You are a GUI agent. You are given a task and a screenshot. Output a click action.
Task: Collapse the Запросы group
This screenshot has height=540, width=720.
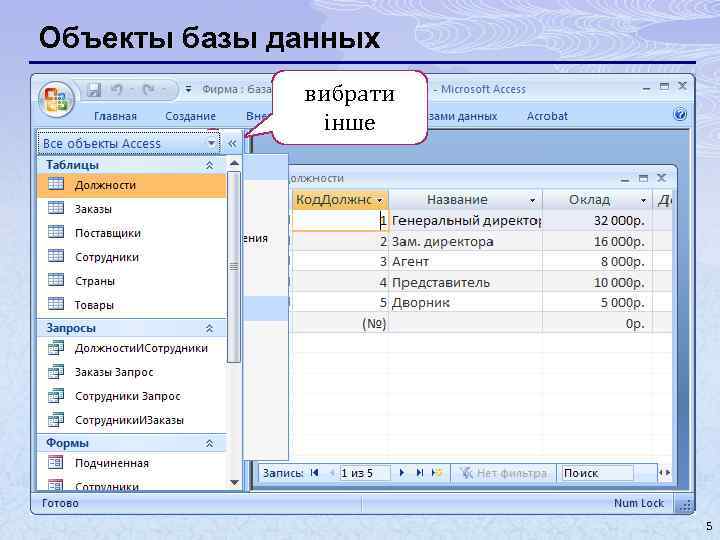click(209, 328)
